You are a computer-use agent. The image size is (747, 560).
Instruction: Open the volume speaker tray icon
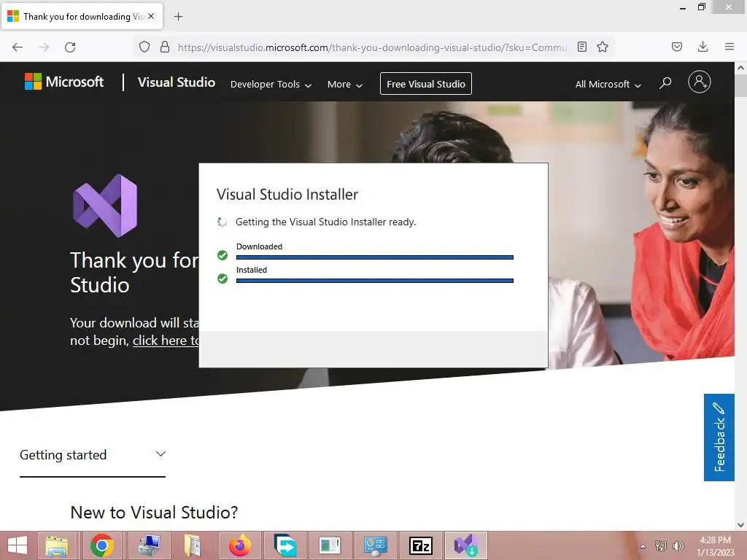click(678, 545)
